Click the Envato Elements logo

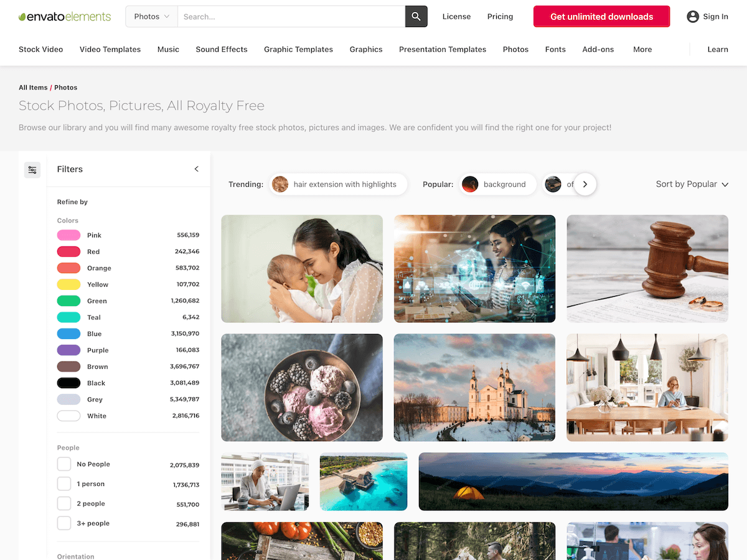click(x=65, y=17)
